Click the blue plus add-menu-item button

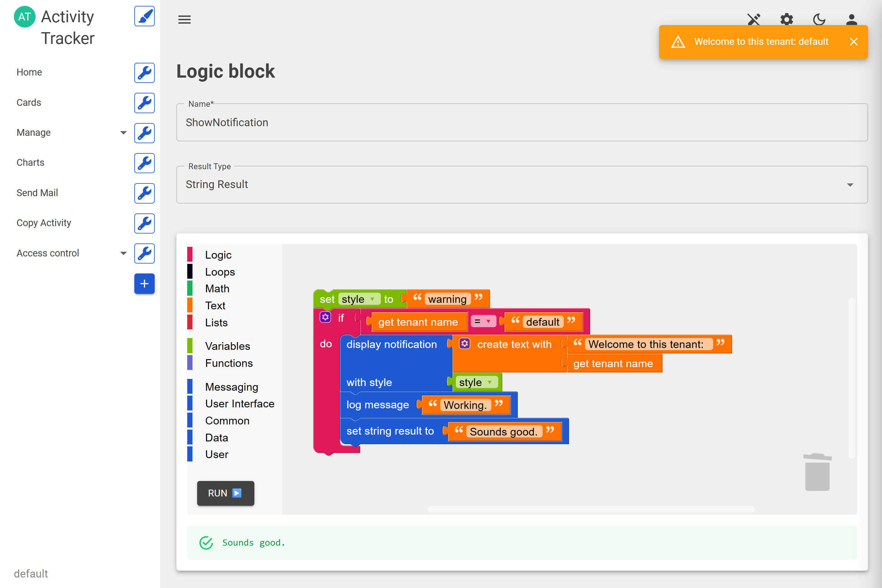[145, 284]
